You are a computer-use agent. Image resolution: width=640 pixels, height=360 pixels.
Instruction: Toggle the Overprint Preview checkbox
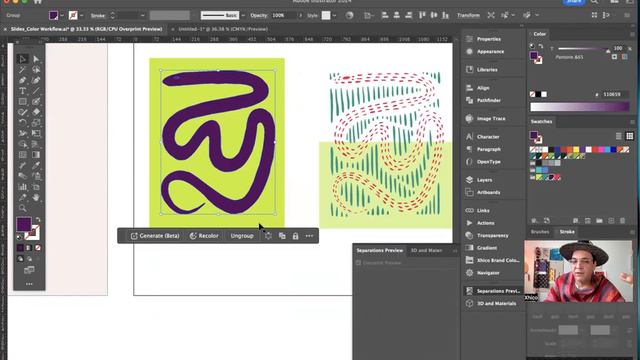coord(358,263)
